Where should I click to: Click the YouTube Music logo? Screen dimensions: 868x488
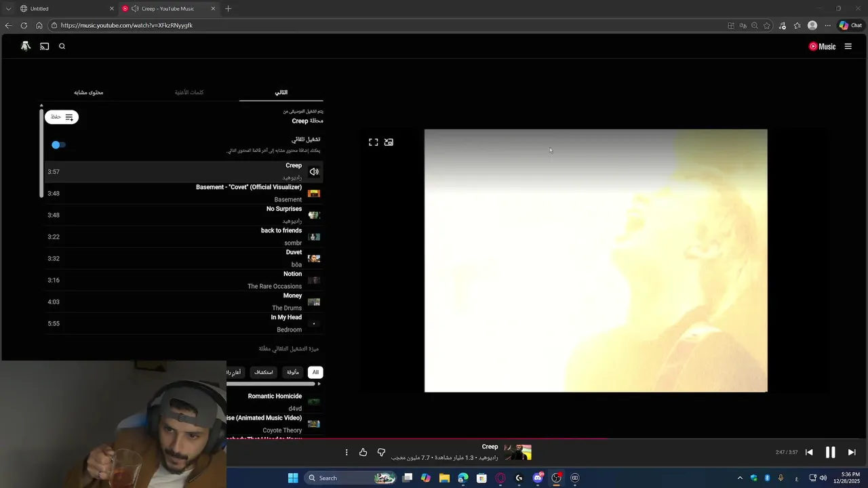pyautogui.click(x=822, y=47)
